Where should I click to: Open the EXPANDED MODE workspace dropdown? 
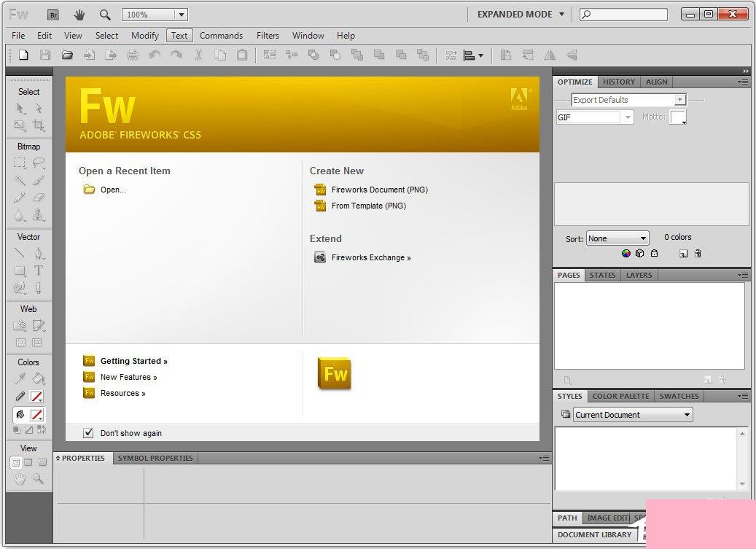(521, 15)
